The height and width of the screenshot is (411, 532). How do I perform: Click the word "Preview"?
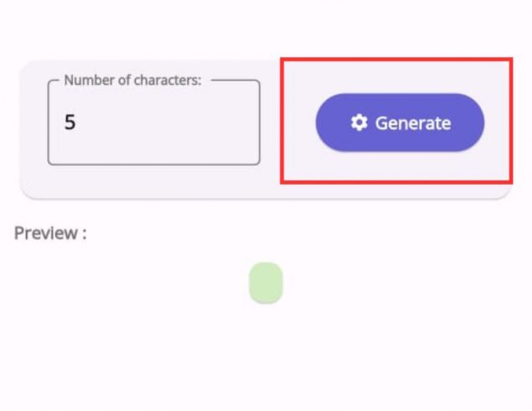click(45, 233)
